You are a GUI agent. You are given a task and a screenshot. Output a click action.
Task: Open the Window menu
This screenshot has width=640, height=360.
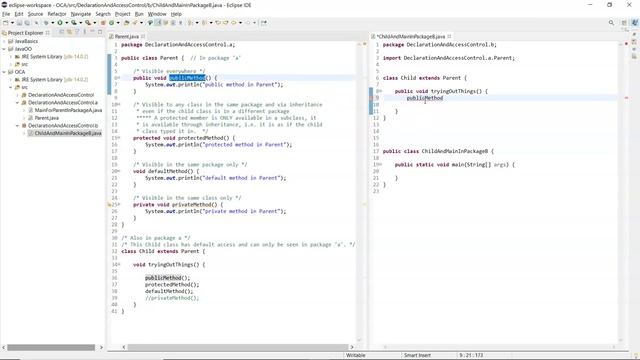pos(157,14)
